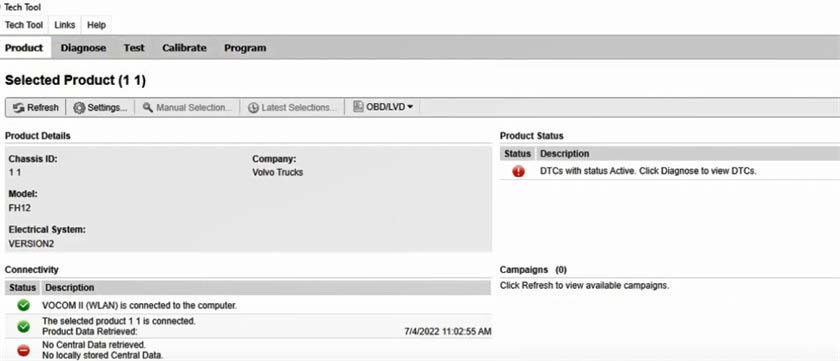Go to the Calibrate tab
The image size is (840, 361).
(x=184, y=48)
